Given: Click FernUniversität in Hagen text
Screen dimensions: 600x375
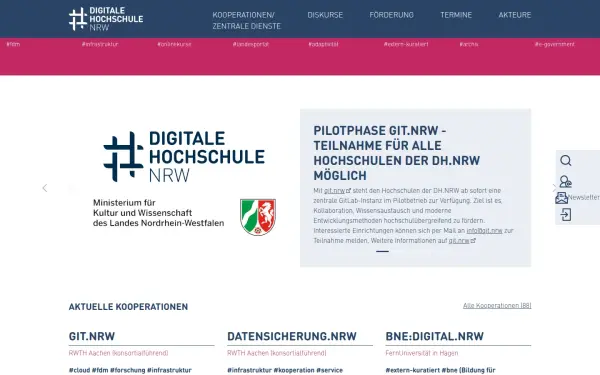Looking at the screenshot, I should coord(422,353).
